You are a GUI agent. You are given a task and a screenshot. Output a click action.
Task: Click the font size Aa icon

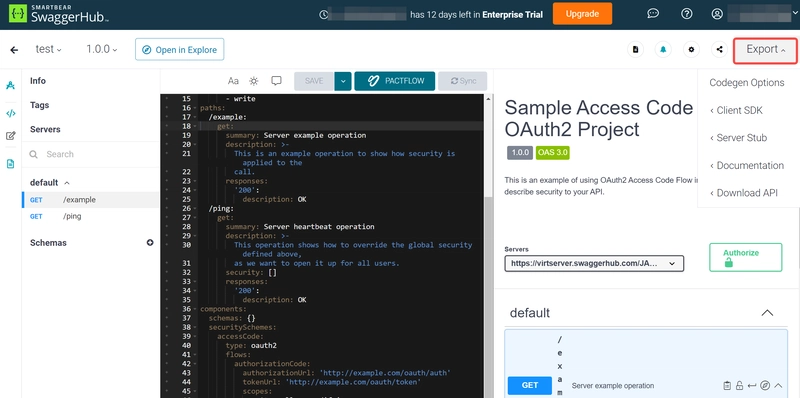coord(233,81)
